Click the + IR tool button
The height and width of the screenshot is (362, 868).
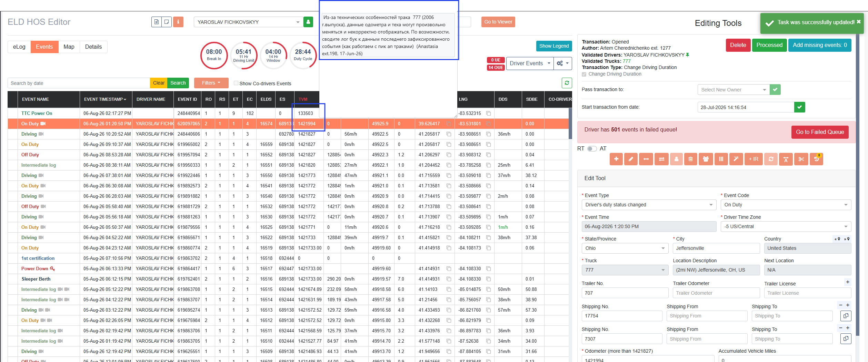click(754, 159)
